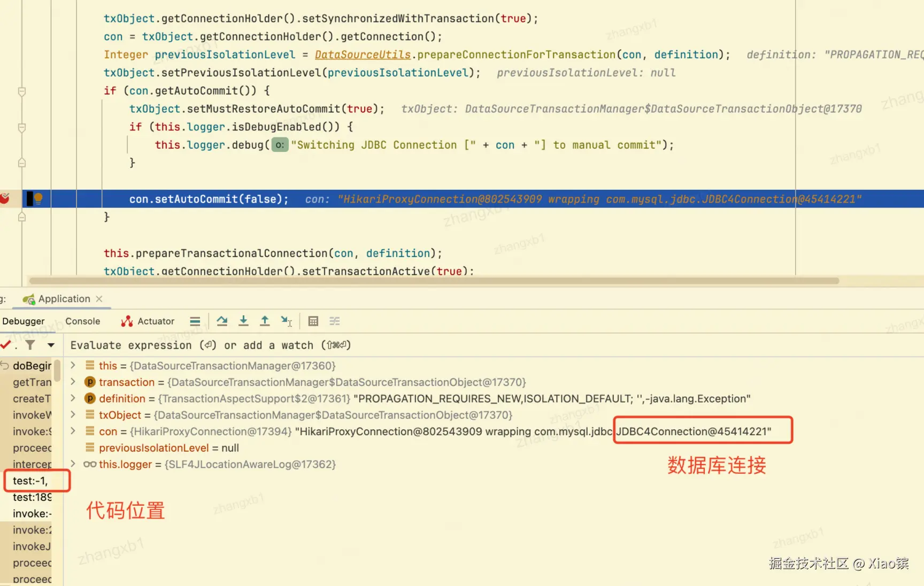Toggle the breakpoint on con.setAutoCommit line
924x586 pixels.
4,199
